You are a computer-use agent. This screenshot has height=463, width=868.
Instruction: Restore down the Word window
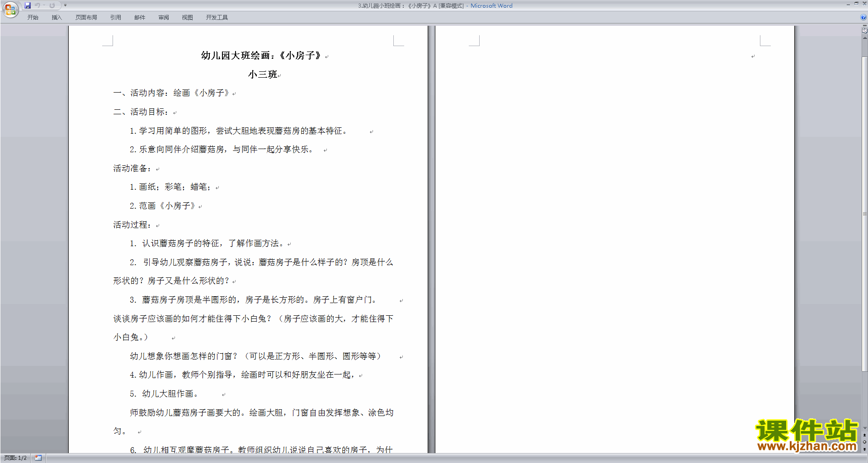856,4
